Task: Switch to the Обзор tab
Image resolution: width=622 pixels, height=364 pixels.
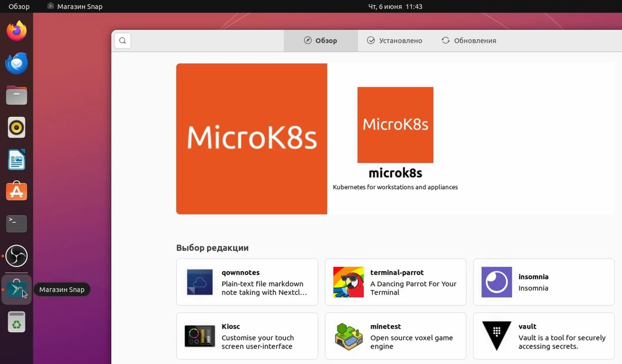Action: (320, 41)
